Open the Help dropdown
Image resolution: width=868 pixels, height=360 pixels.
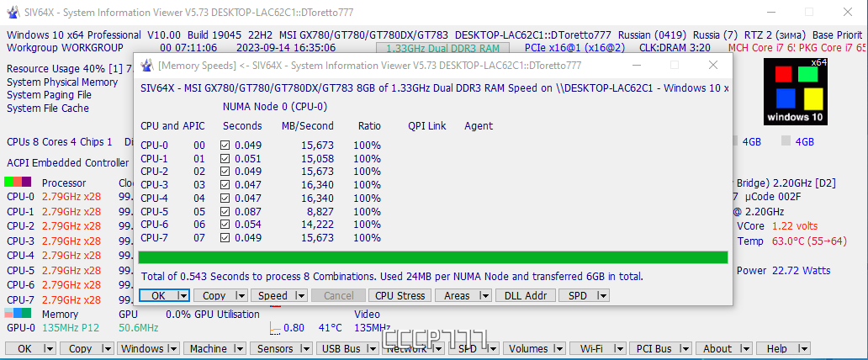(803, 349)
